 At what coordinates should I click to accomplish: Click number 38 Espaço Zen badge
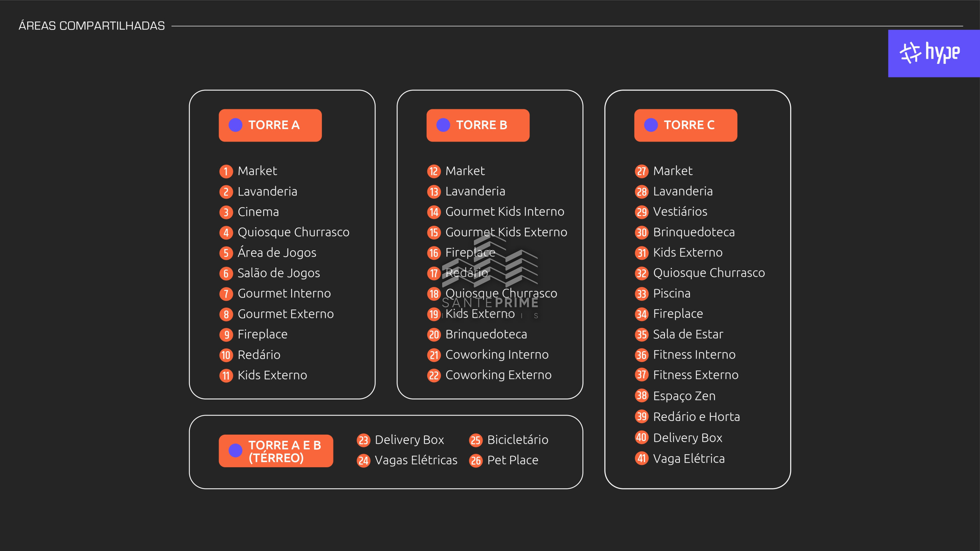click(642, 396)
